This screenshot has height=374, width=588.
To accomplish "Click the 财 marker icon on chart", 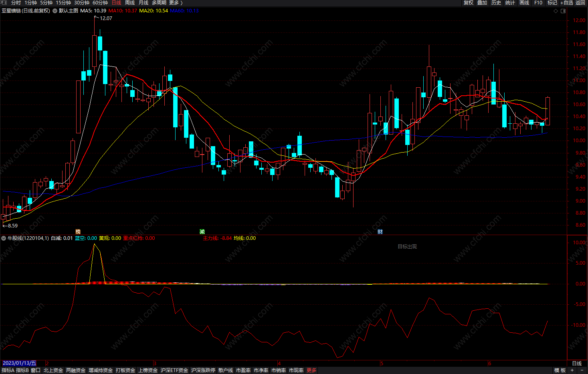I will pyautogui.click(x=380, y=231).
